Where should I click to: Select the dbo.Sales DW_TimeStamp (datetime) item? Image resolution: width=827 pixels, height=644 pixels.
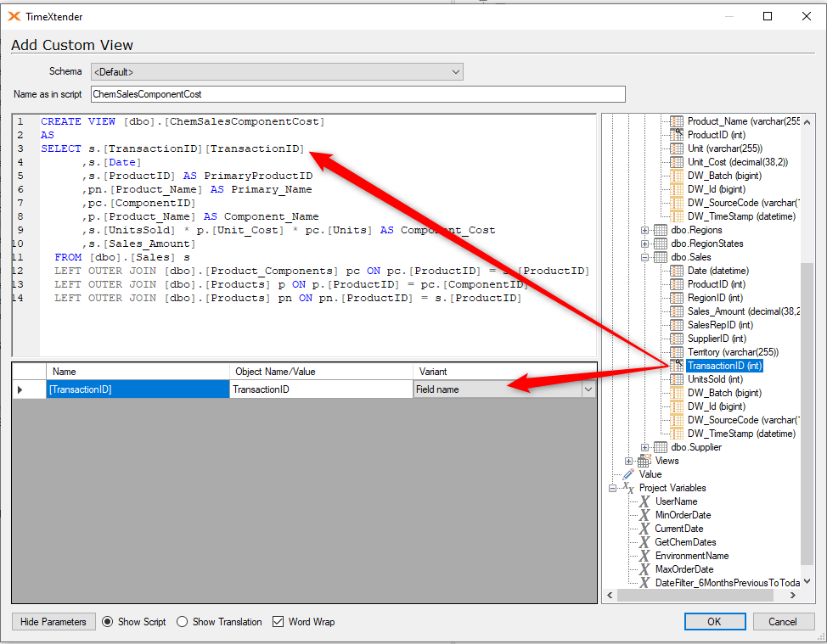pyautogui.click(x=741, y=434)
